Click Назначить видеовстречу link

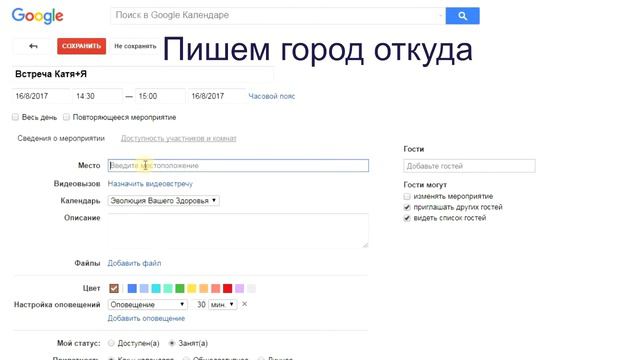[150, 184]
